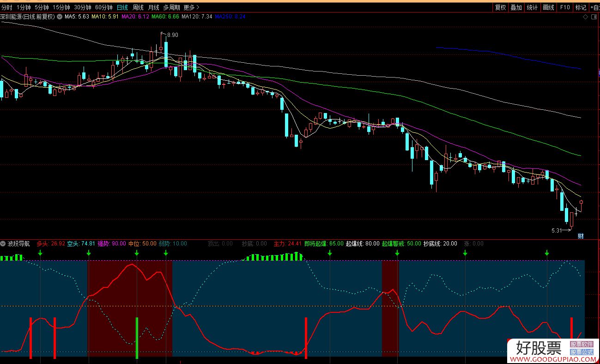Screen dimensions: 600x364
Task: Click the 顶出: 0.00 value
Action: click(220, 244)
